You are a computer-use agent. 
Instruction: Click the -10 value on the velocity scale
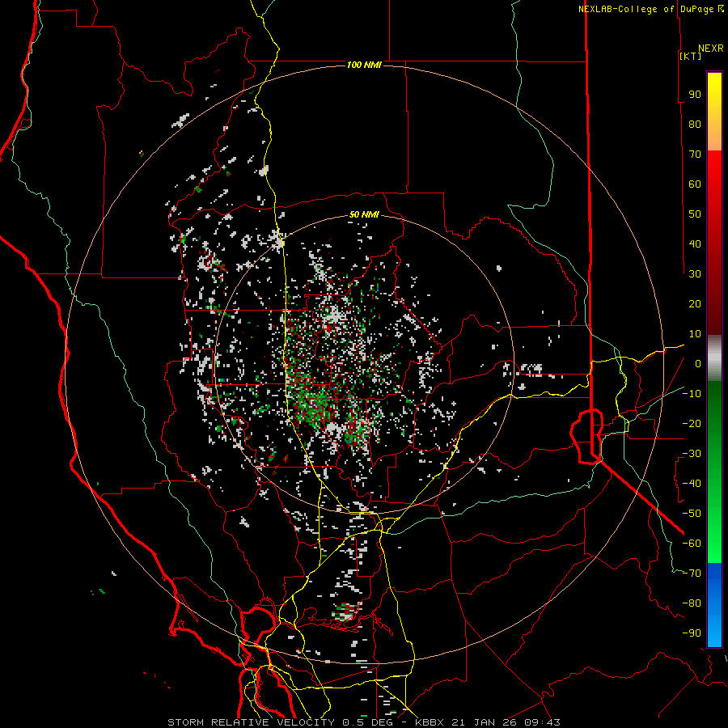692,394
